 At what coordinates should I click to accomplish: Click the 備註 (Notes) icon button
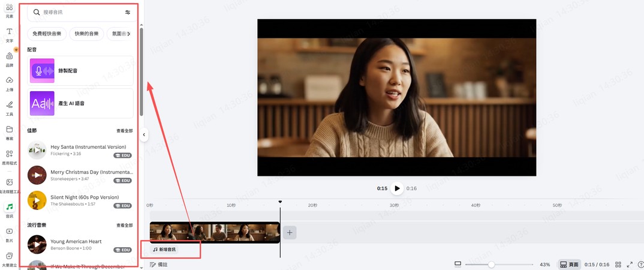158,264
